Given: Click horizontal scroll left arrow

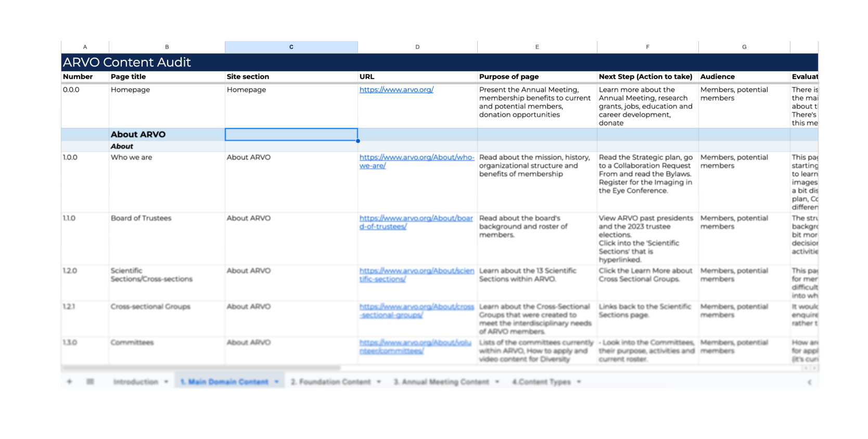Looking at the screenshot, I should [x=806, y=368].
